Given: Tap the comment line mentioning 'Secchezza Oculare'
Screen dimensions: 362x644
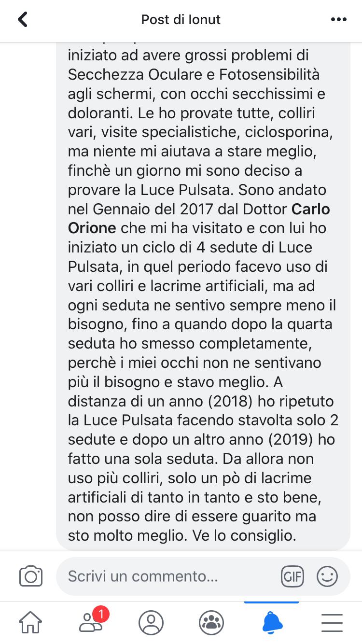Looking at the screenshot, I should click(194, 75).
